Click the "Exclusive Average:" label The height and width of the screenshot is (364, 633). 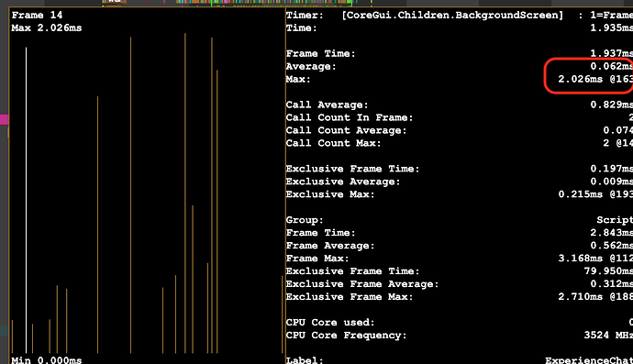(x=343, y=182)
